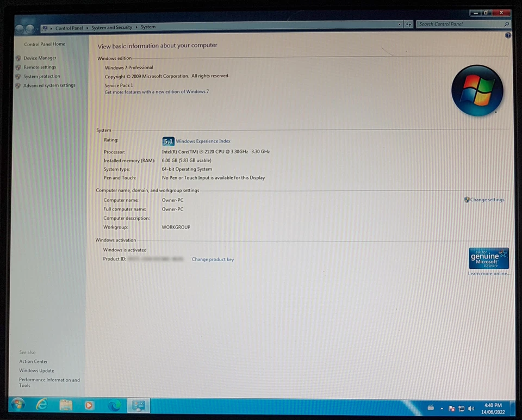The height and width of the screenshot is (420, 522).
Task: Open the Change product key link
Action: [x=213, y=259]
